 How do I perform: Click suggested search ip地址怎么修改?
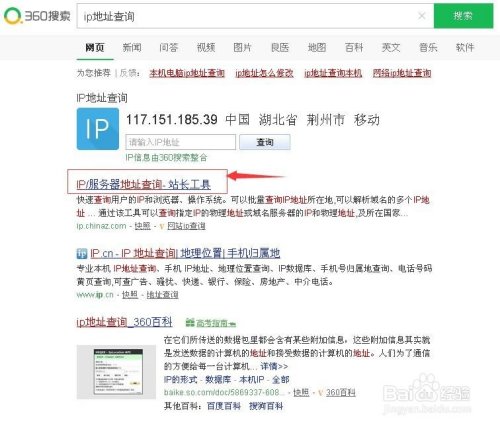click(x=264, y=73)
